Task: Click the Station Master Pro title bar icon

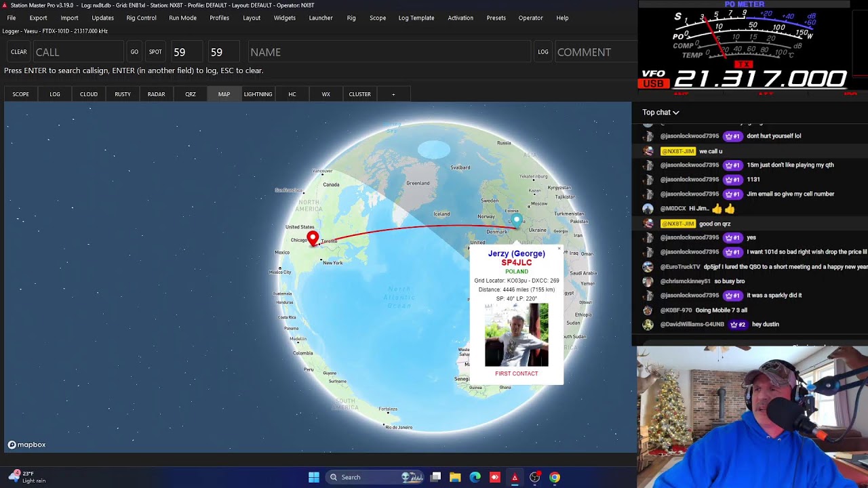Action: tap(5, 5)
